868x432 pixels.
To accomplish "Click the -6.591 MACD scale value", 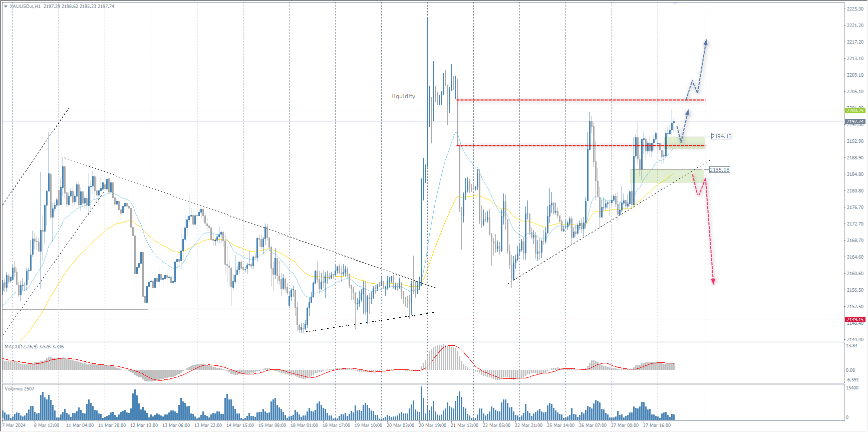I will point(852,380).
